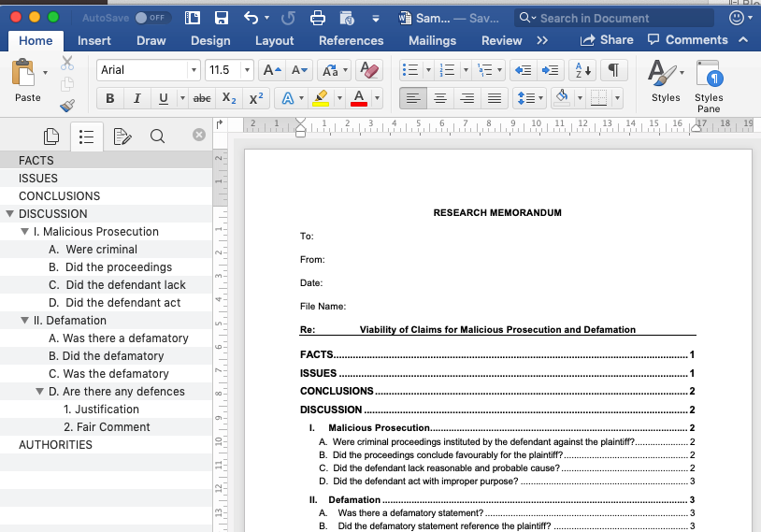
Task: Click the Paste clipboard icon
Action: (23, 73)
